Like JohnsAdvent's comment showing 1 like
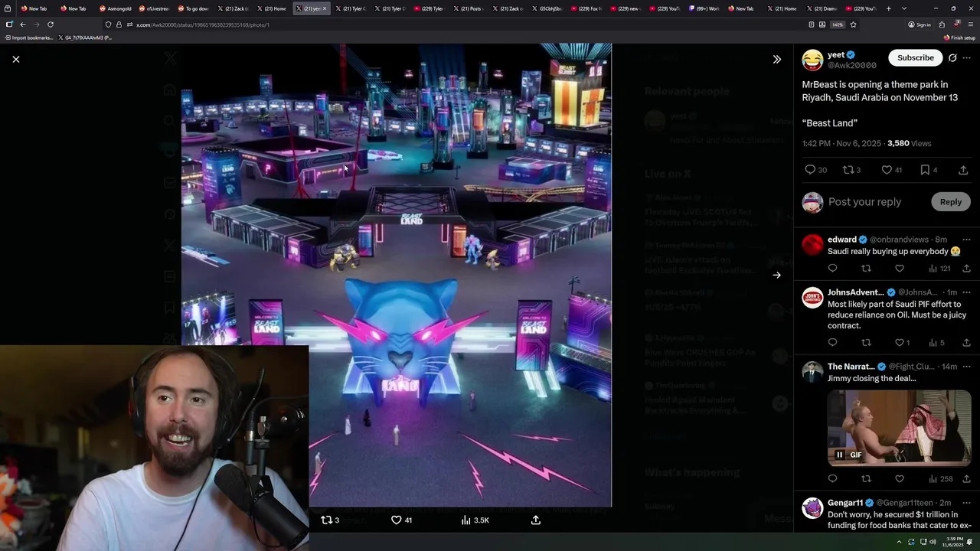Viewport: 980px width, 551px height. point(903,343)
